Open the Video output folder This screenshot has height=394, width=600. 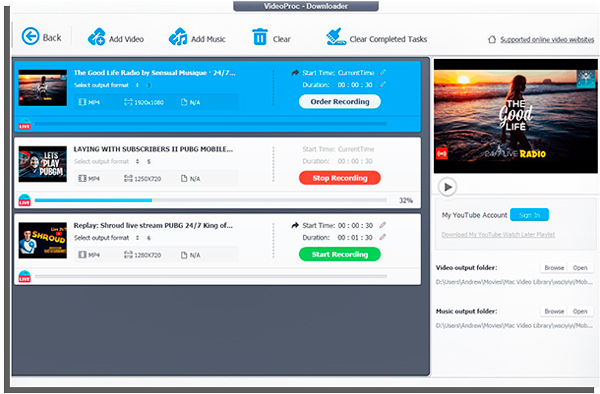(580, 268)
